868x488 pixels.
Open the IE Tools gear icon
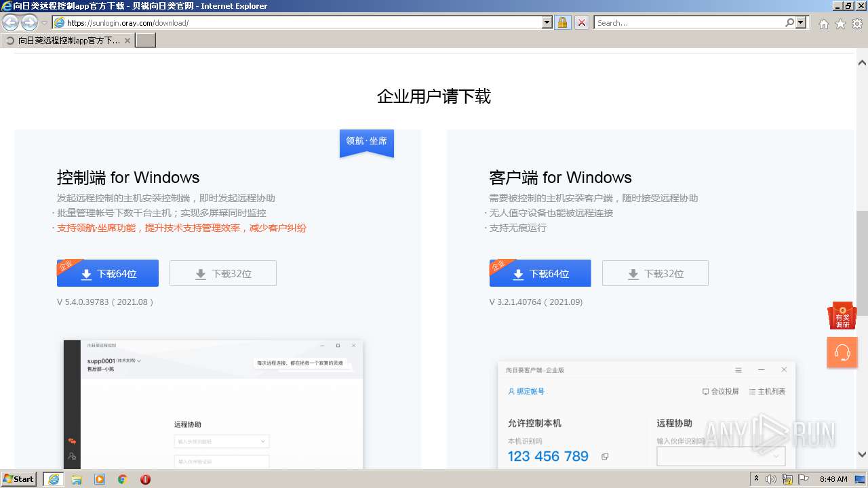[x=857, y=24]
